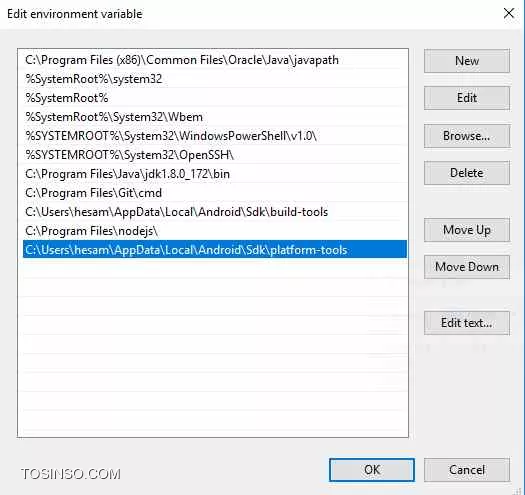Screen dimensions: 525x495
Task: Select the plain %SystemRoot% entry
Action: (x=215, y=98)
